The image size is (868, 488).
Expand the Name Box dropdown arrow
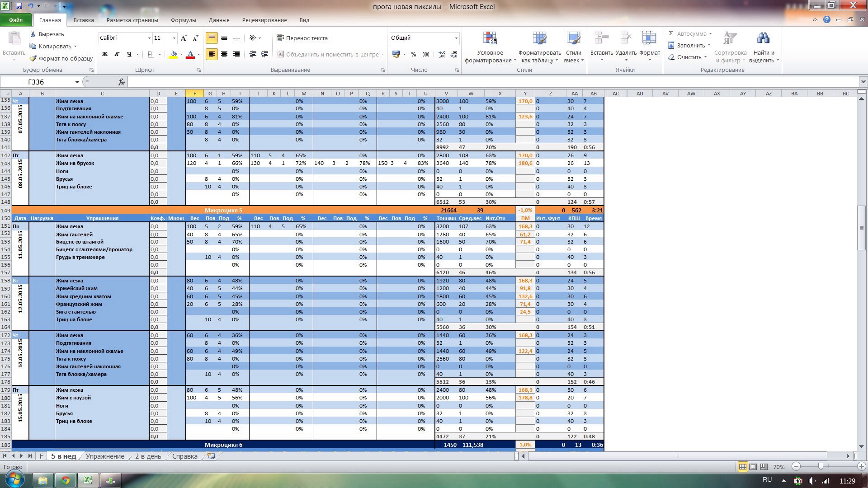tap(77, 82)
